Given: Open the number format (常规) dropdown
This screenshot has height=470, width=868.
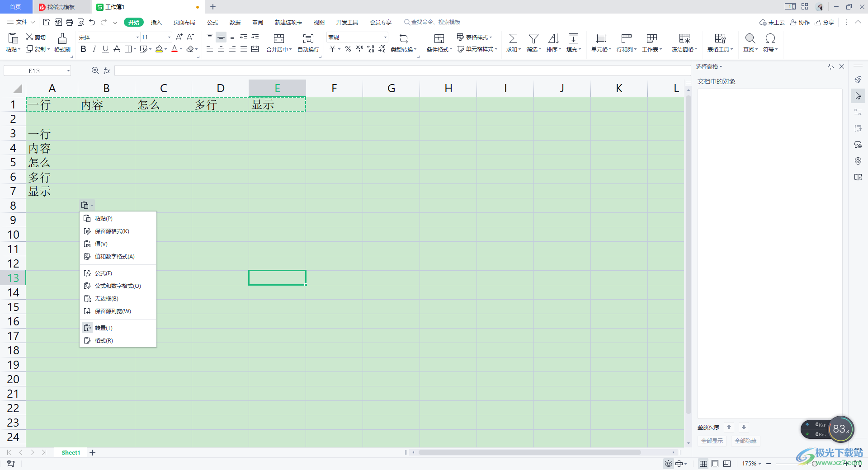Looking at the screenshot, I should tap(386, 38).
